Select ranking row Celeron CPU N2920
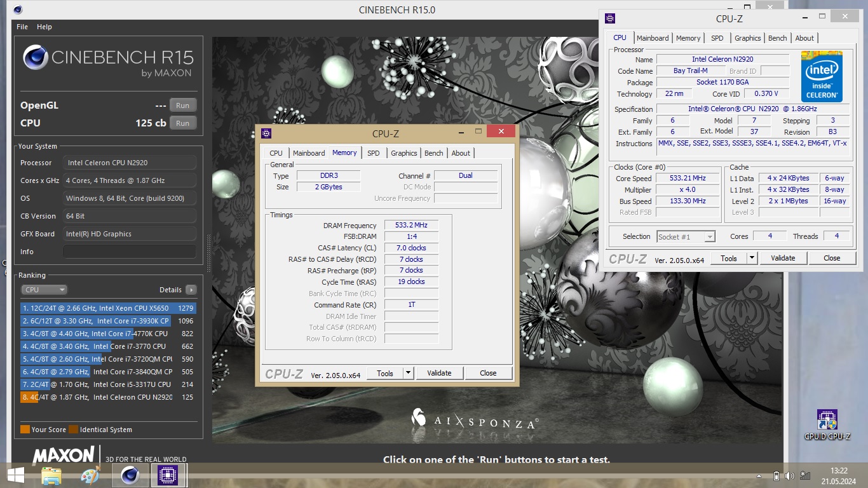Screen dimensions: 868x488 tap(108, 397)
